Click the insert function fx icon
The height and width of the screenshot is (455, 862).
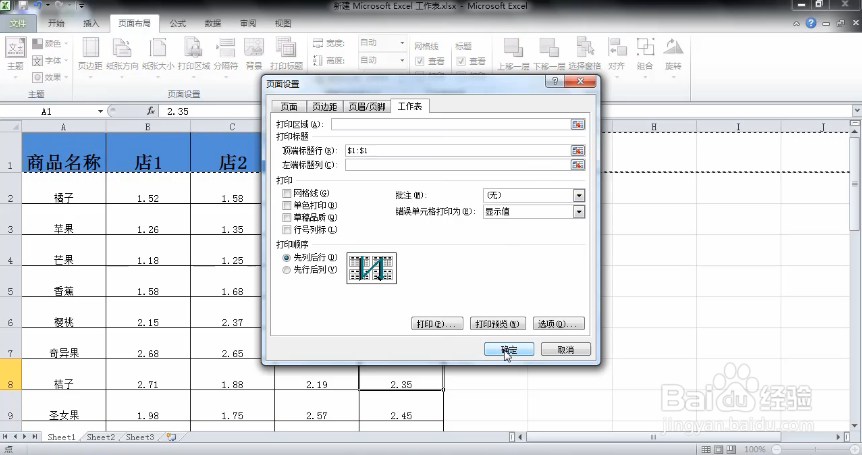pos(151,112)
